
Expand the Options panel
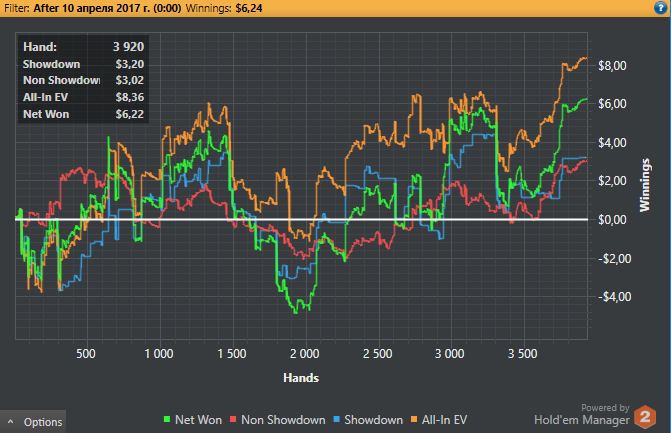point(33,422)
